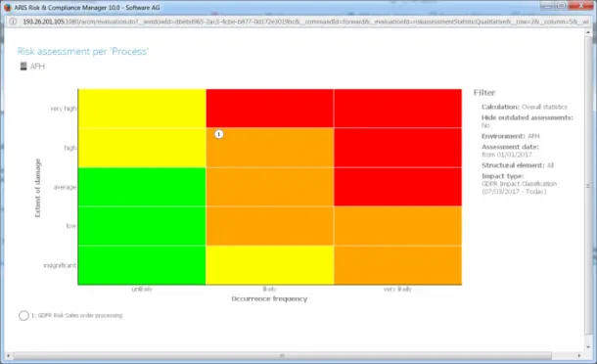Click the yellow very high, unlikely cell
This screenshot has width=597, height=364.
(142, 109)
